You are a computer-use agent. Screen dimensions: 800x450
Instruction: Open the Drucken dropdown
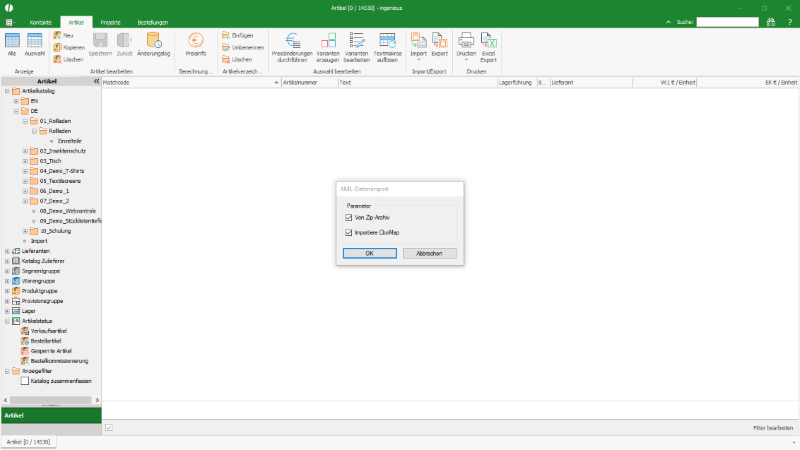pos(466,60)
